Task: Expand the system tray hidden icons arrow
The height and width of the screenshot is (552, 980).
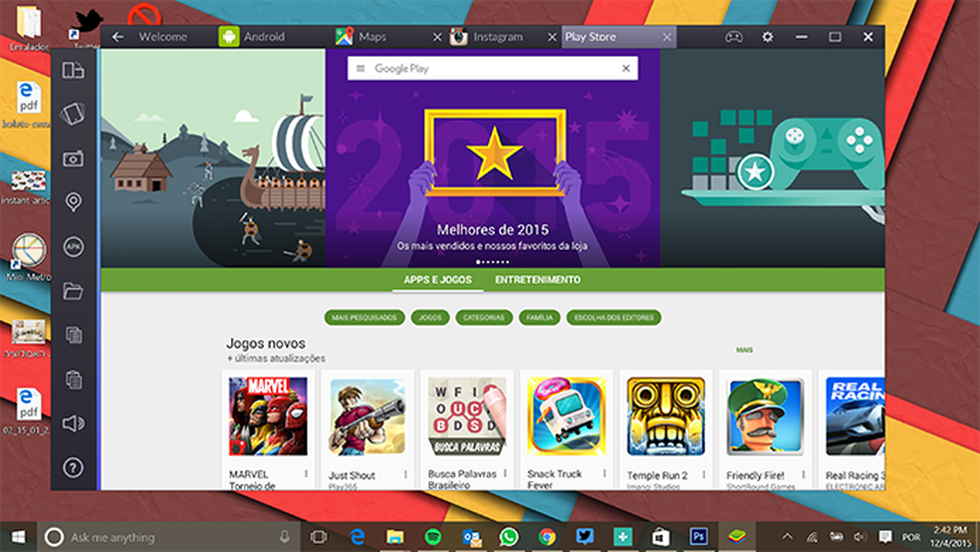Action: (787, 536)
